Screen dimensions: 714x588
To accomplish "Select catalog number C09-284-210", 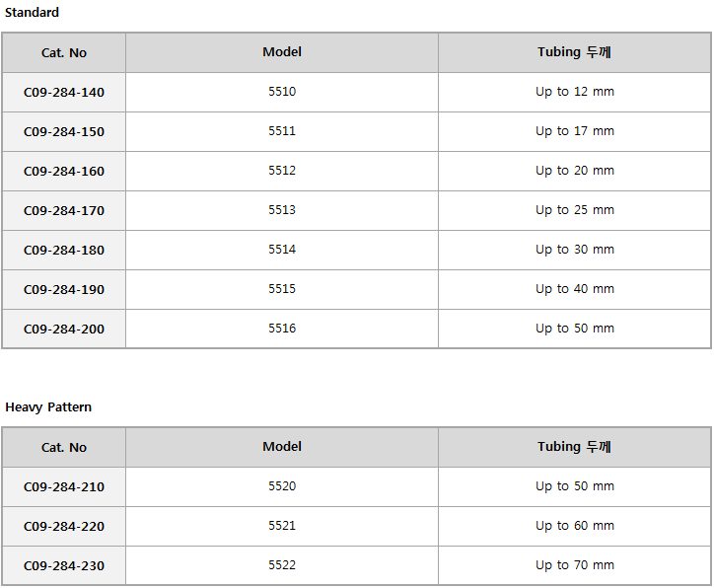I will 64,487.
